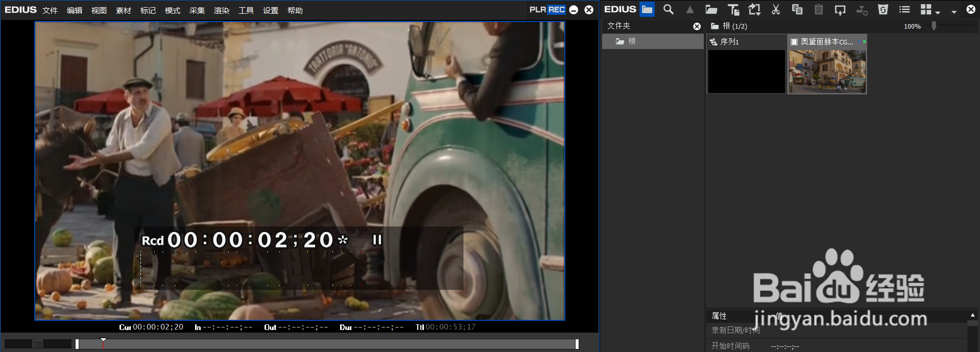Click the shuttle slider at bottom left
Screen dimensions: 980x352
click(x=38, y=344)
